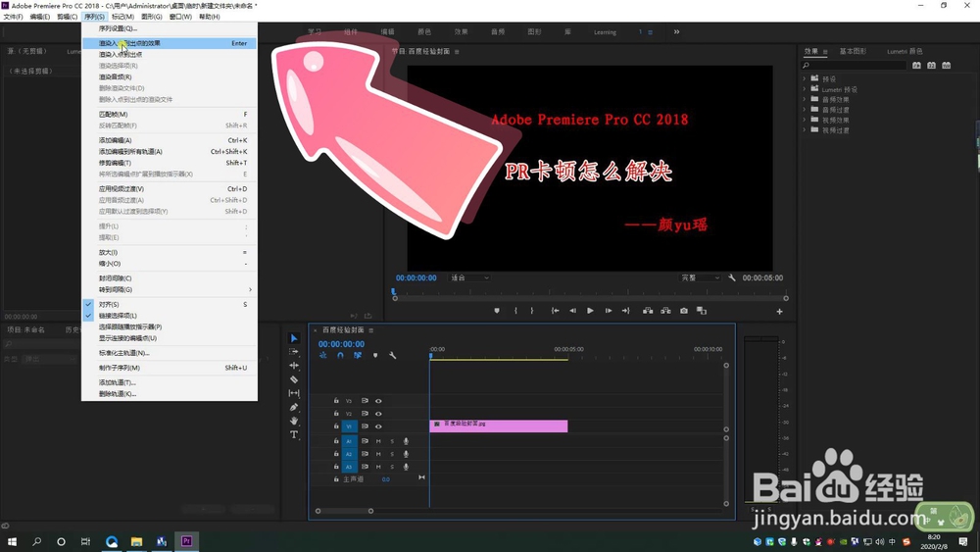Mute audio track A1
This screenshot has height=552, width=980.
[x=378, y=441]
